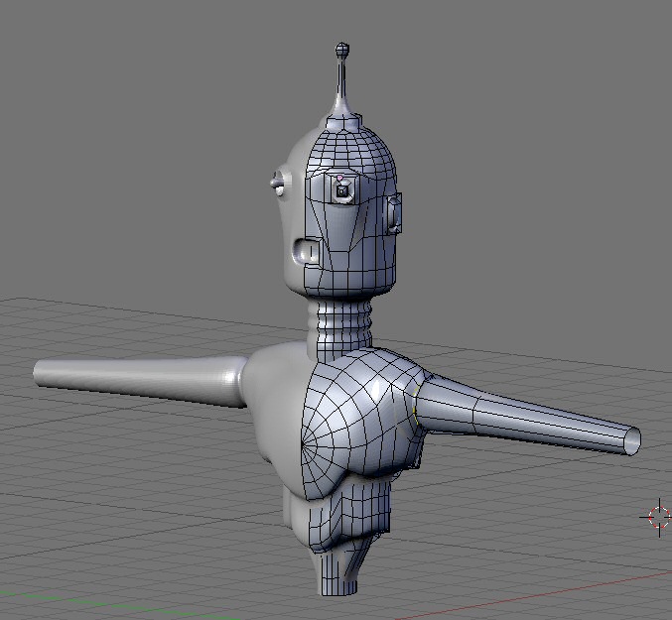The height and width of the screenshot is (620, 672).
Task: Select the smooth-shaded arm without wireframe
Action: point(139,381)
